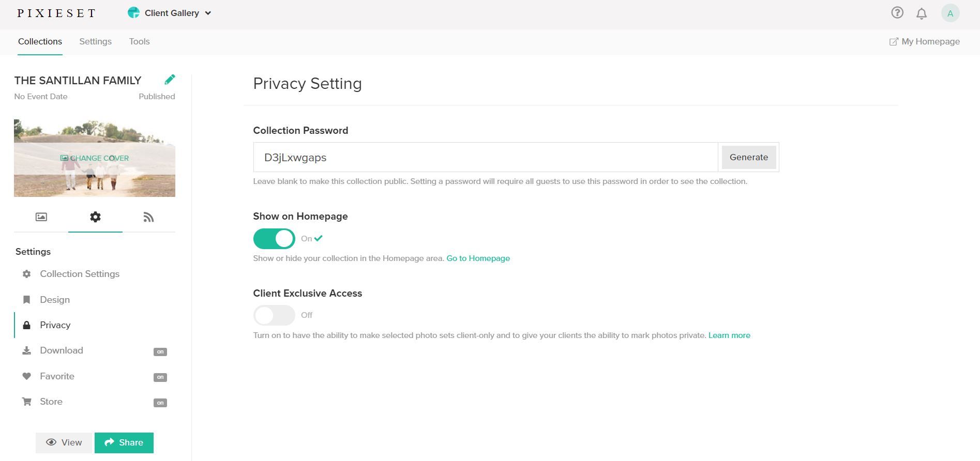This screenshot has width=980, height=461.
Task: Click the Generate password button
Action: [748, 158]
